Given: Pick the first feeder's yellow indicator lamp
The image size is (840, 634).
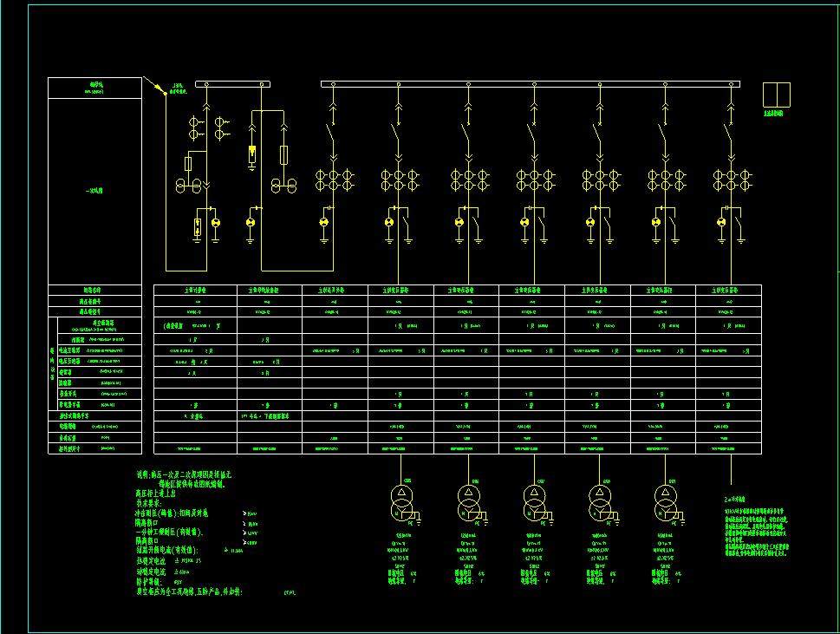Looking at the screenshot, I should 217,224.
